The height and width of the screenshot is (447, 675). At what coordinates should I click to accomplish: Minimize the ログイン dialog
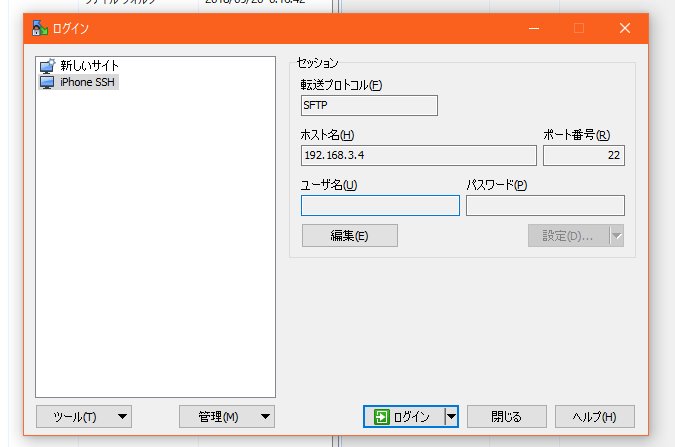tap(534, 28)
